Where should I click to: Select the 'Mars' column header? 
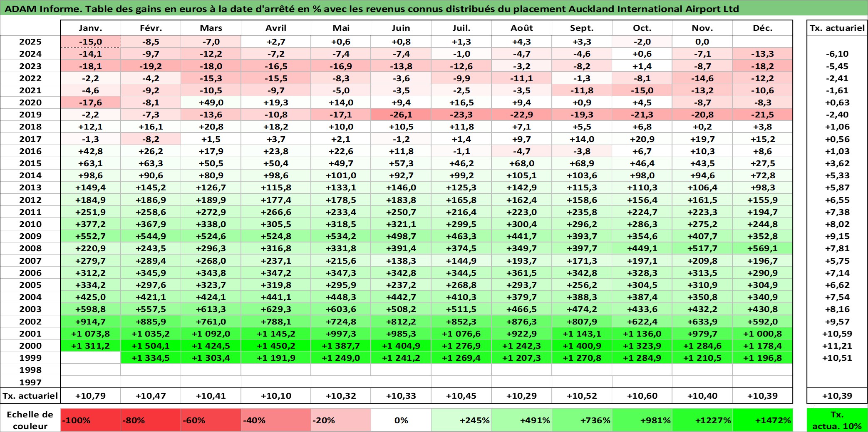[x=211, y=28]
